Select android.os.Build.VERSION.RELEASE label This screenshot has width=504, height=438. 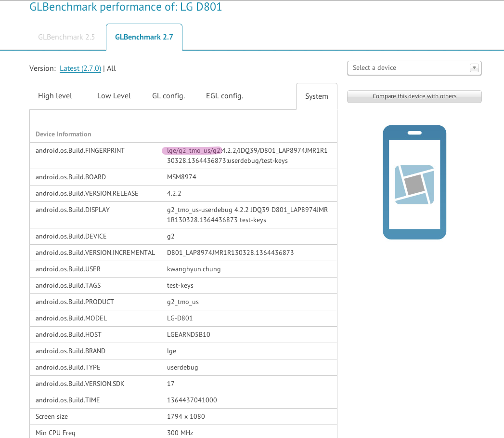tap(87, 193)
